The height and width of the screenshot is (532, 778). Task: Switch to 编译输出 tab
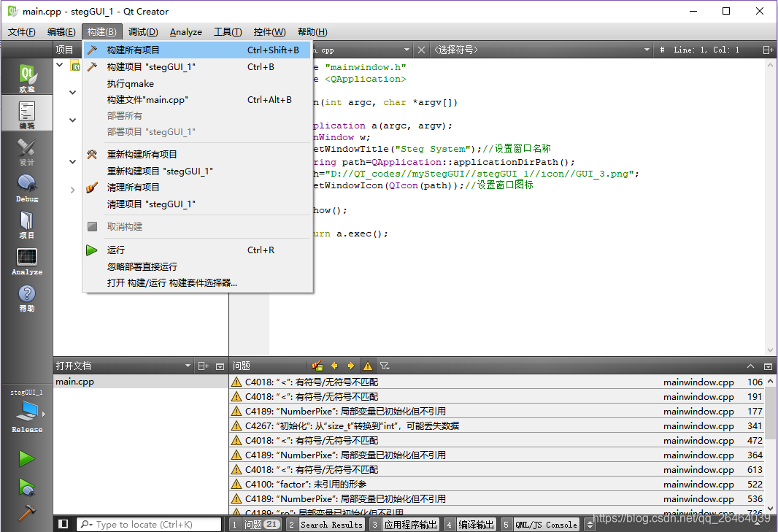tap(469, 524)
